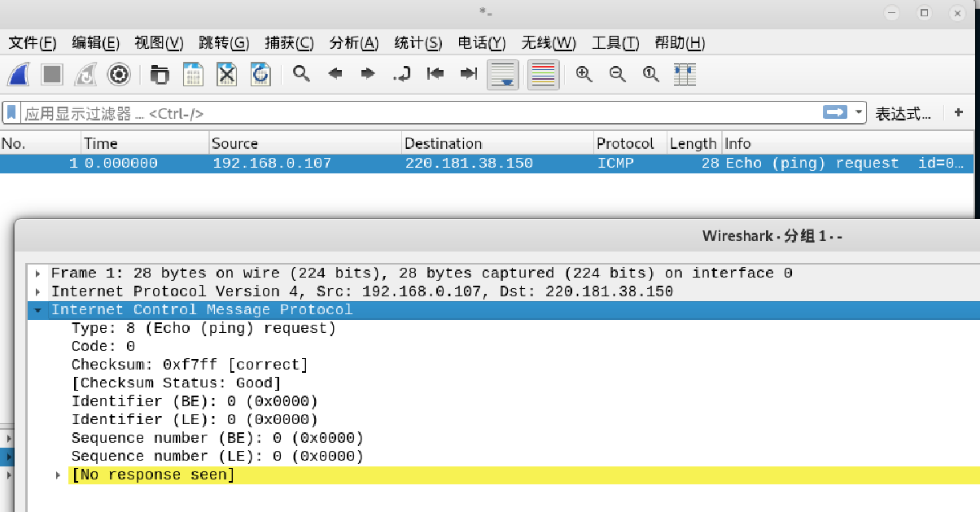The width and height of the screenshot is (980, 512).
Task: Sort by the Time column header
Action: [145, 143]
